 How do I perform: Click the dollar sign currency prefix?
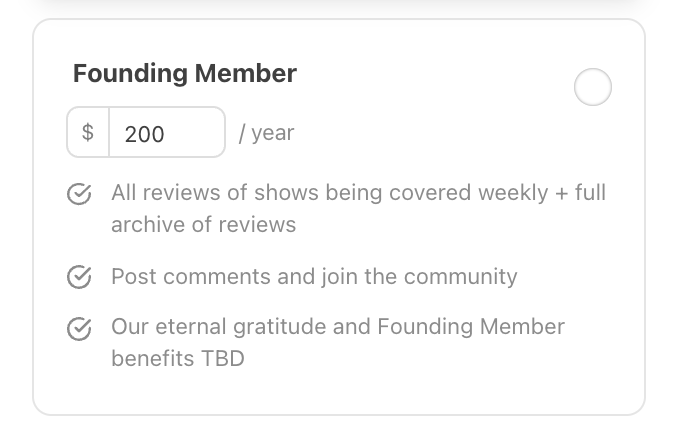[88, 132]
